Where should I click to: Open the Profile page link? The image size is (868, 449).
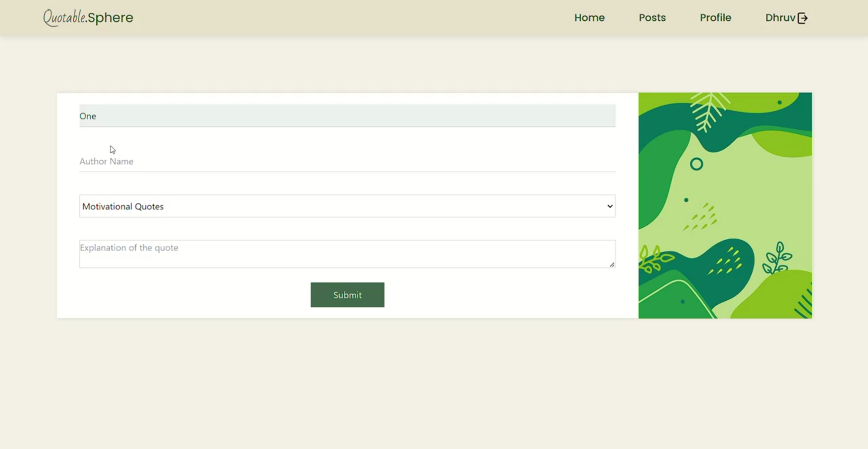715,18
